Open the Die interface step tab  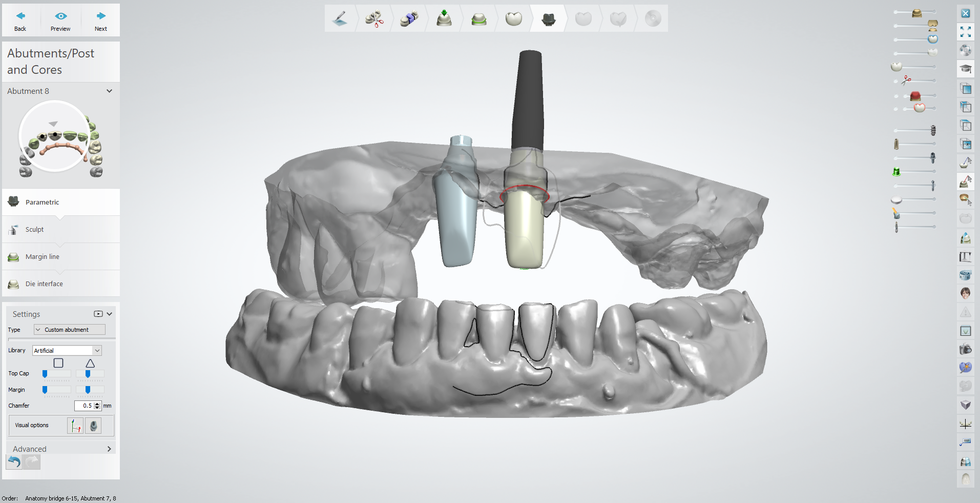[44, 284]
